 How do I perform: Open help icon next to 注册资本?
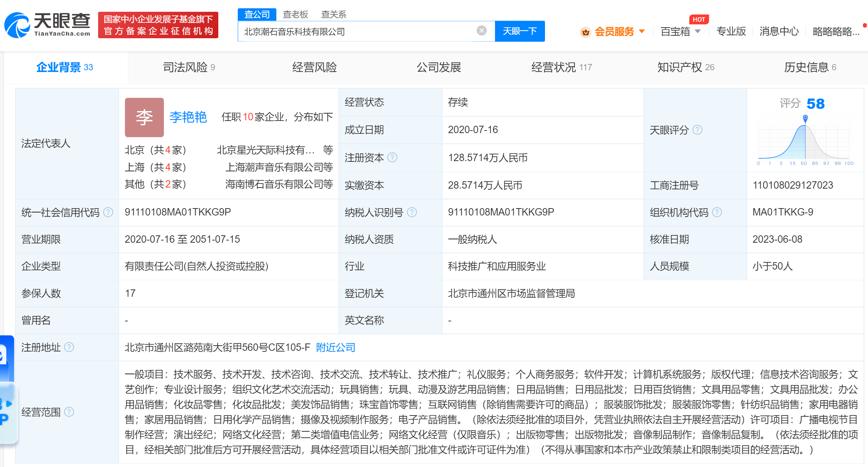[392, 158]
